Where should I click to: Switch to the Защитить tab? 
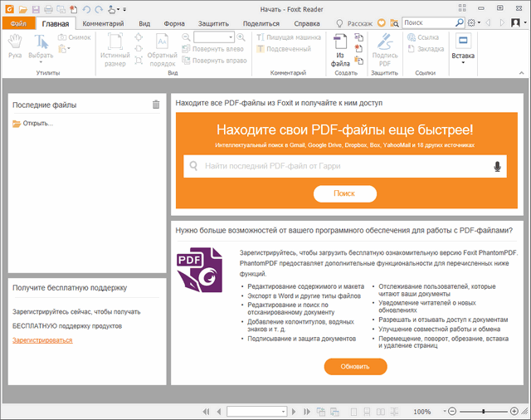coord(213,24)
